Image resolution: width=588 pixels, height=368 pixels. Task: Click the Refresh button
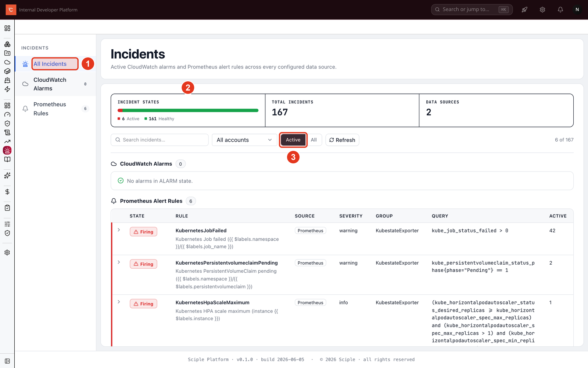coord(342,140)
